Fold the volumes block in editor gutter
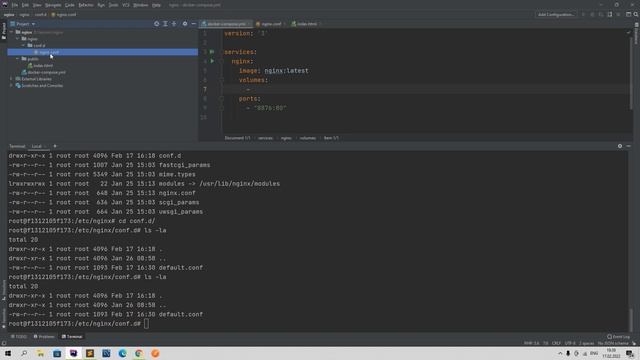The width and height of the screenshot is (640, 360). [x=221, y=80]
